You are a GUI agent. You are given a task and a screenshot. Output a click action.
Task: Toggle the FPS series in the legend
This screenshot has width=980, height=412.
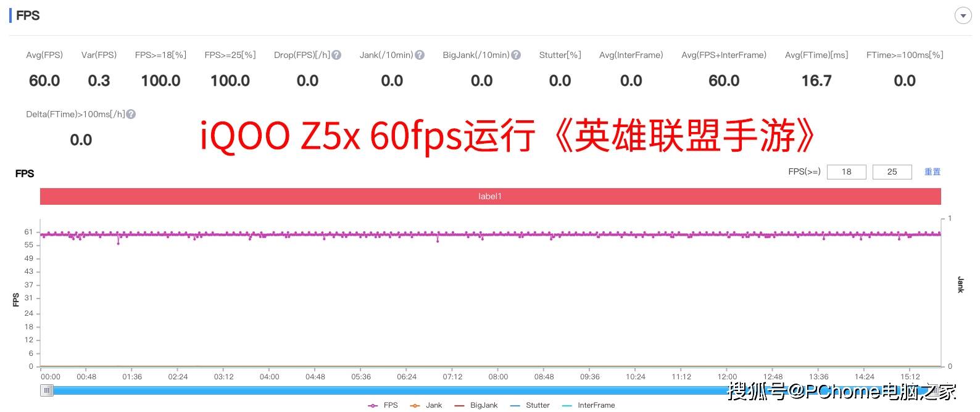(383, 405)
